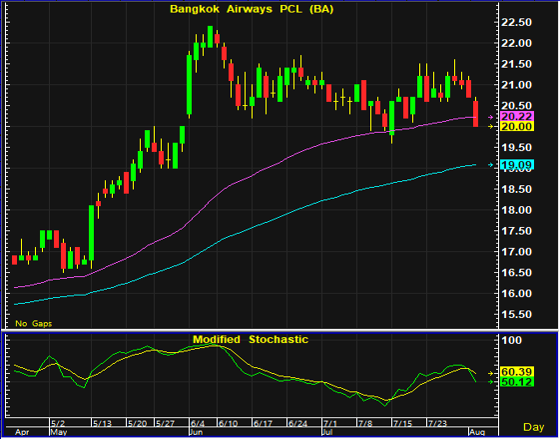Click the 16.50 price axis label
The image size is (560, 439).
[x=516, y=273]
